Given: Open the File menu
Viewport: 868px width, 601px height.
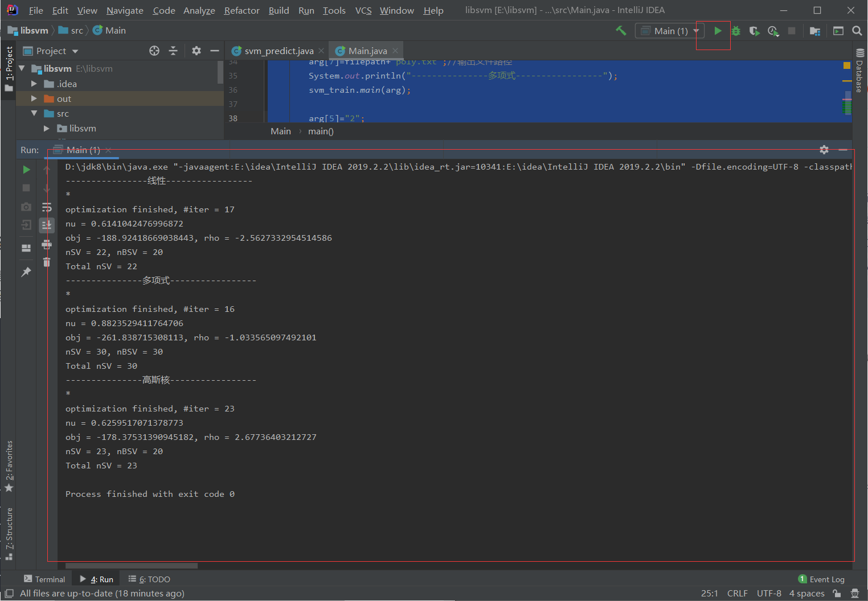Looking at the screenshot, I should (36, 10).
